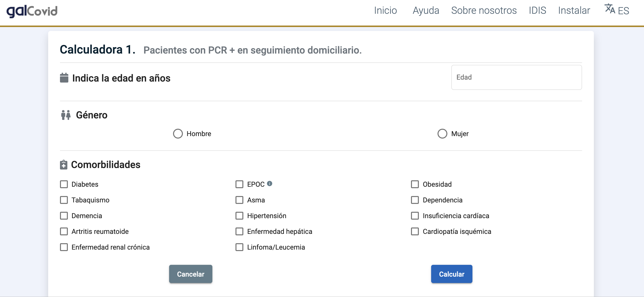Click the EPOC info icon

269,184
